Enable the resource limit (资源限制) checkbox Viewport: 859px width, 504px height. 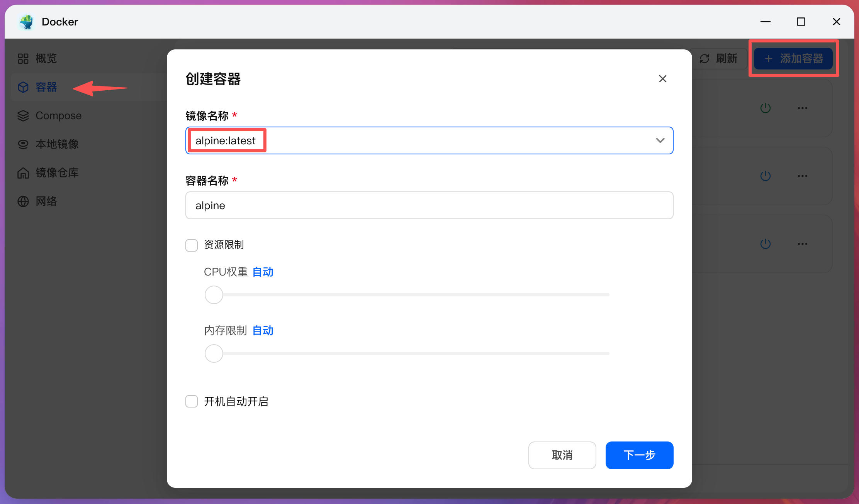pos(192,245)
